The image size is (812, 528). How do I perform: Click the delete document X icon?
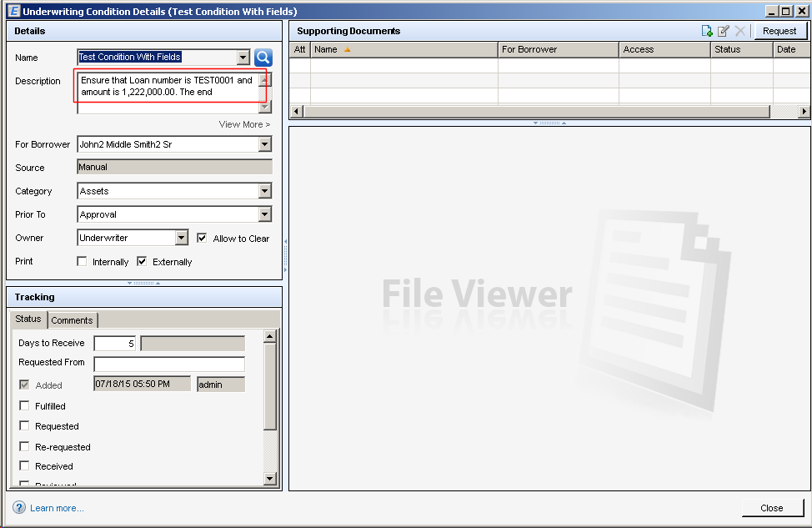coord(740,31)
